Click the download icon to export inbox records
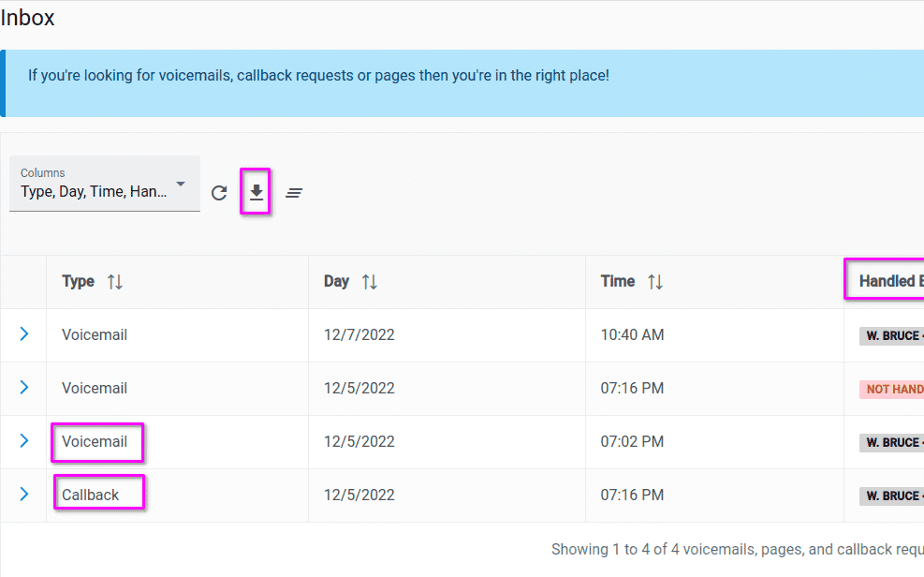Image resolution: width=924 pixels, height=577 pixels. [x=255, y=191]
